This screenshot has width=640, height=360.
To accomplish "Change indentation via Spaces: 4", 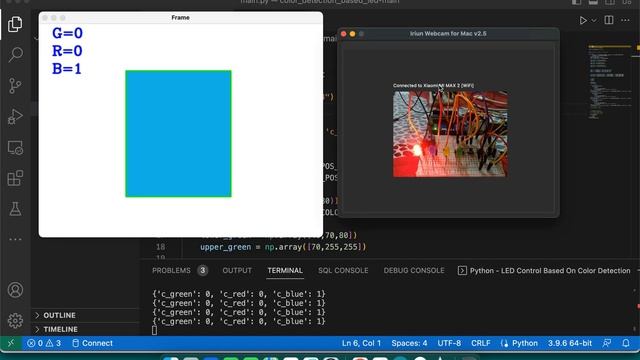I will point(409,343).
